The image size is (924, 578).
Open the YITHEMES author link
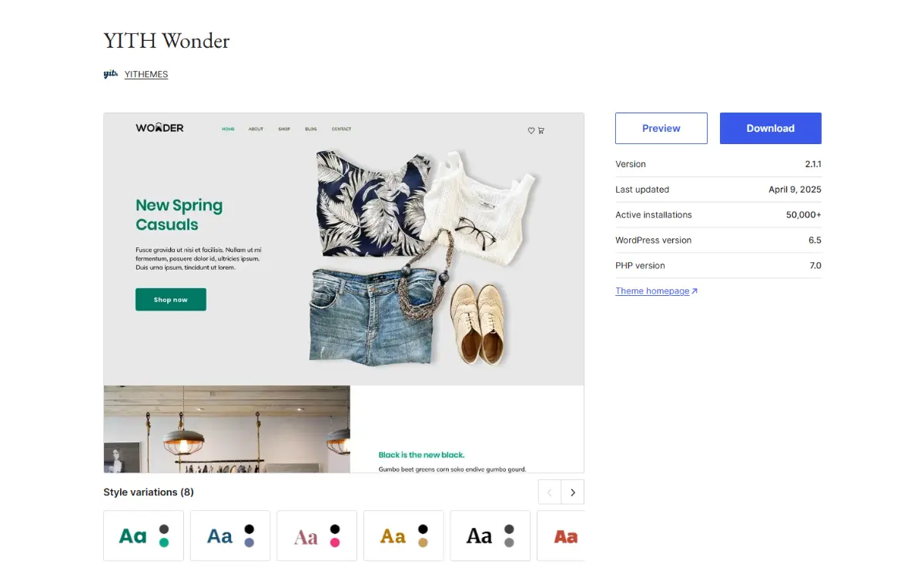coord(146,75)
